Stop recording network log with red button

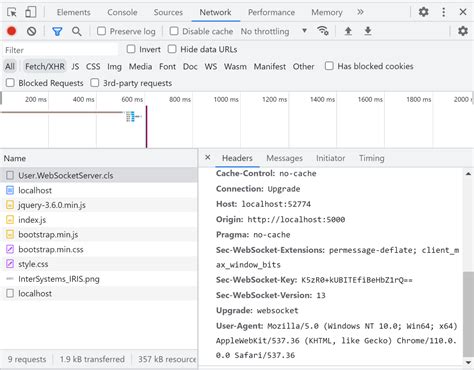12,31
